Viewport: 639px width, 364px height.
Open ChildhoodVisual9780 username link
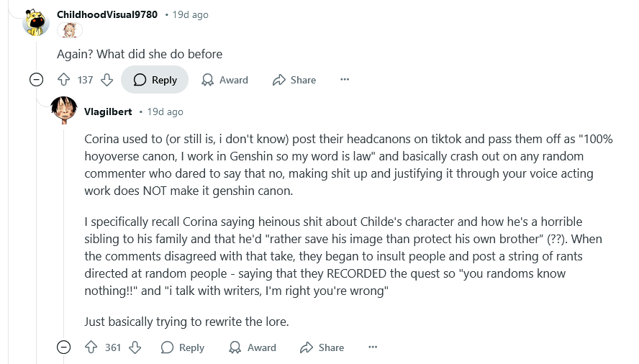[107, 14]
